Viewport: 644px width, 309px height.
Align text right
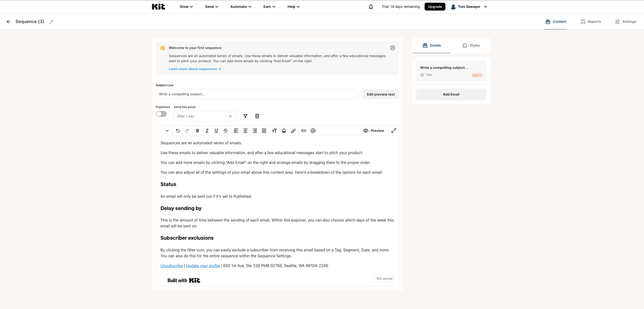(x=255, y=131)
